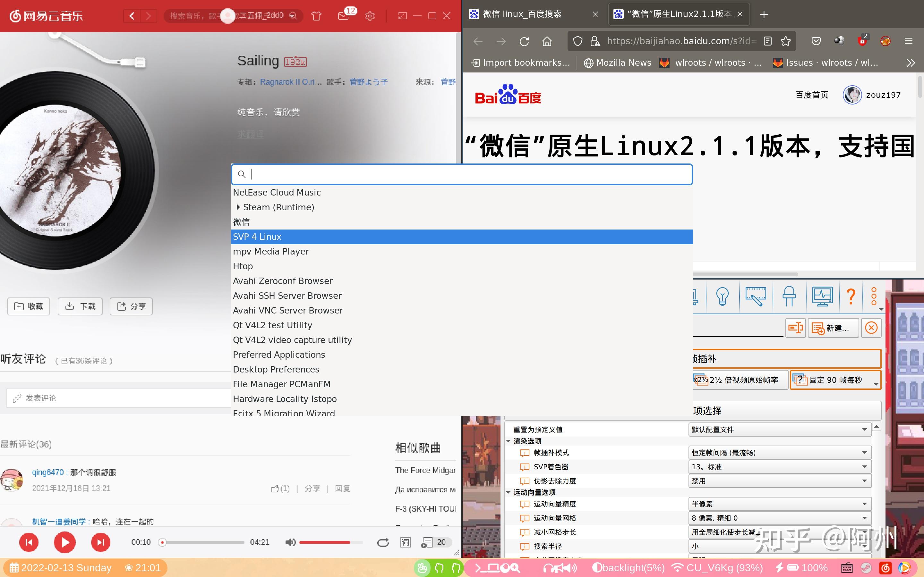Download the song Sailing with the 下载 button
Screen dimensions: 924x577
80,306
